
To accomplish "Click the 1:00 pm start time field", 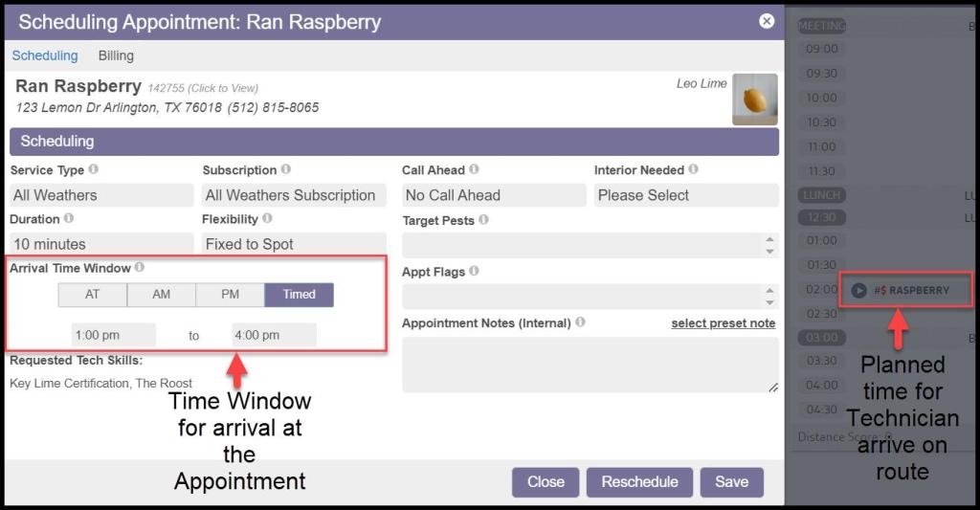I will tap(113, 335).
